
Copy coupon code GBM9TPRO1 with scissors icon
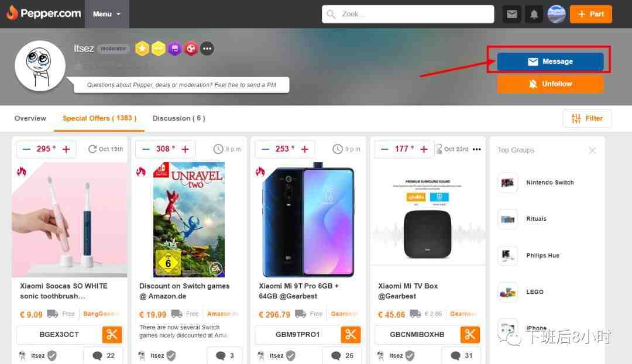click(351, 334)
